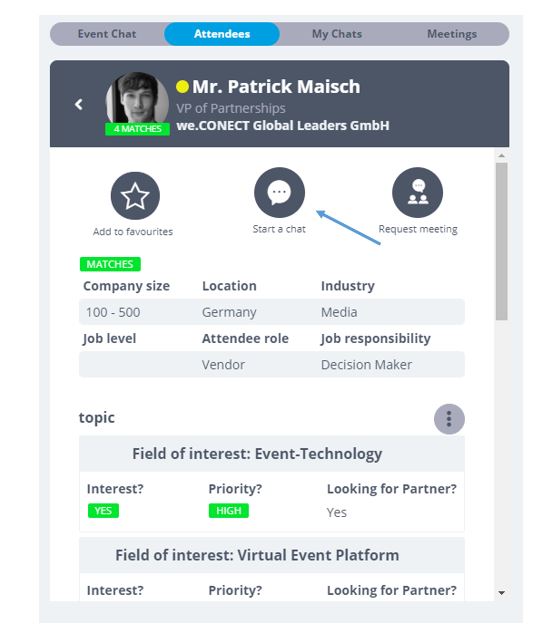Click the 4 MATCHES badge under photo
The height and width of the screenshot is (638, 542).
tap(138, 129)
